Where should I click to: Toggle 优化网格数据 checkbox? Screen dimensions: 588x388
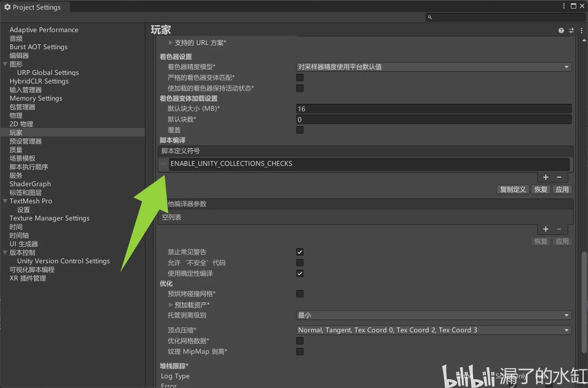(x=300, y=341)
